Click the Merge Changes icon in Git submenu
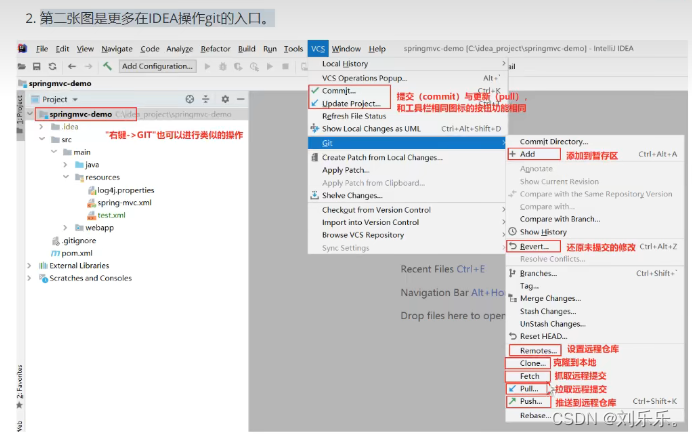Viewport: 692px width, 437px height. (512, 298)
